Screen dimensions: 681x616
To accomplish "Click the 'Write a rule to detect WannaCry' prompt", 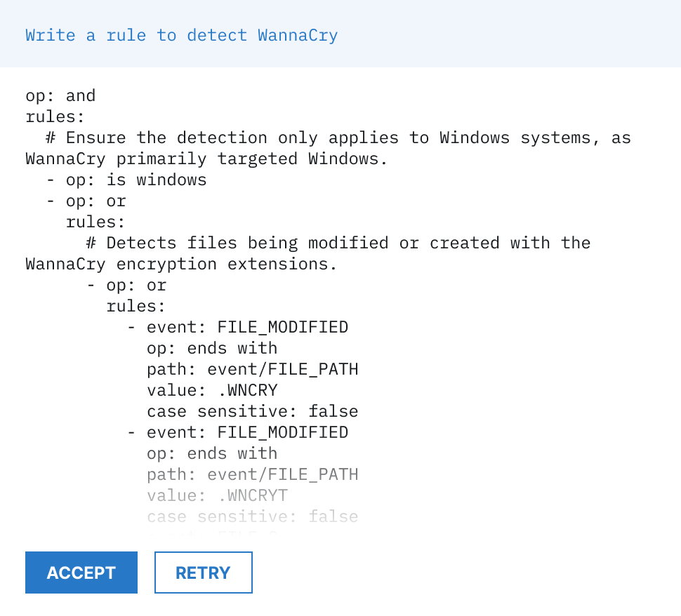I will (x=181, y=35).
